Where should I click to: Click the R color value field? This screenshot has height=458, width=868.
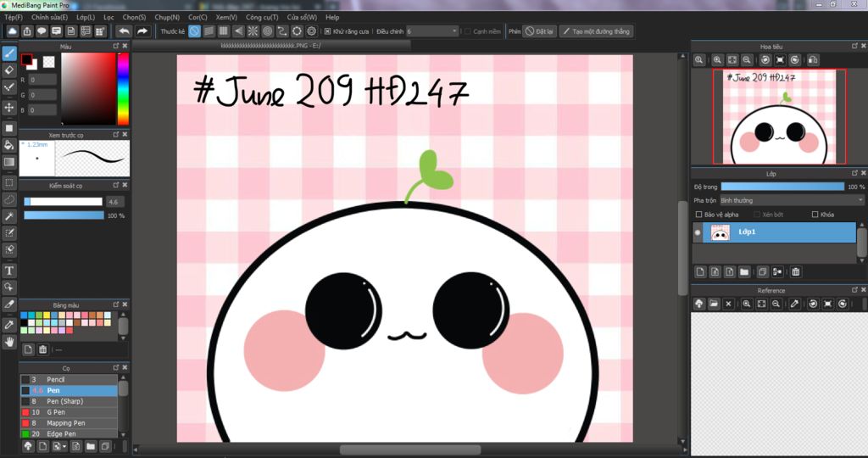42,80
